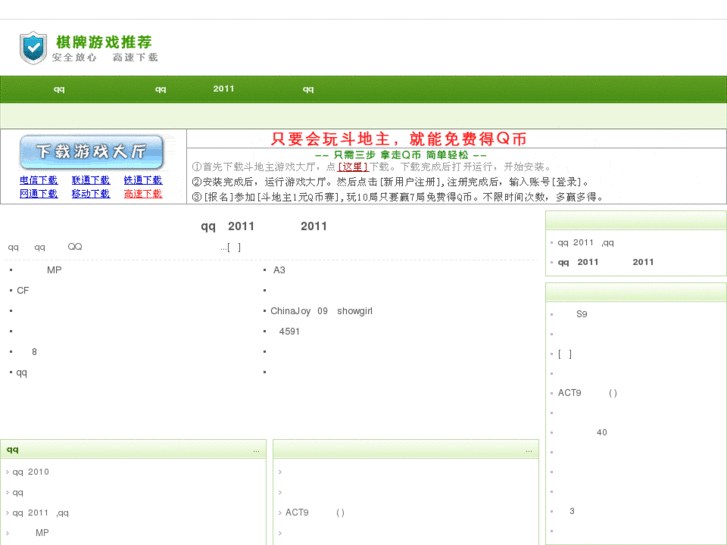Click the more ... link in qq panel header
Screen dimensions: 727x545
[x=256, y=450]
